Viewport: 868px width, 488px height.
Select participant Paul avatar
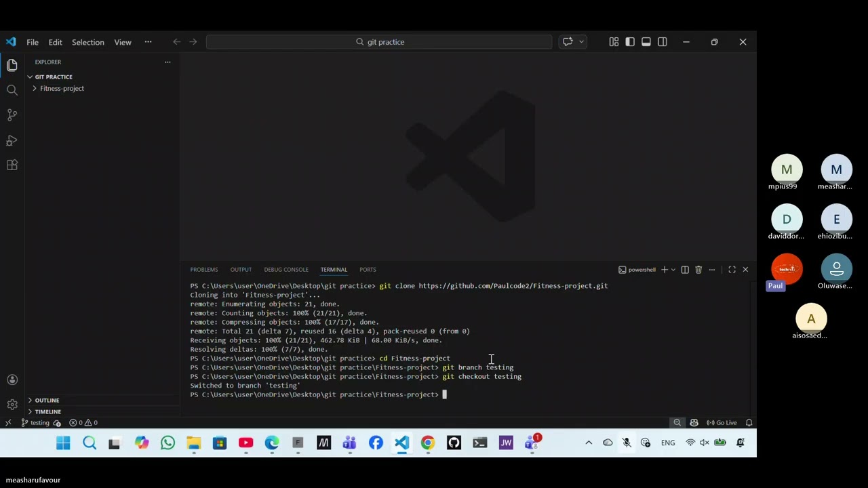coord(787,269)
